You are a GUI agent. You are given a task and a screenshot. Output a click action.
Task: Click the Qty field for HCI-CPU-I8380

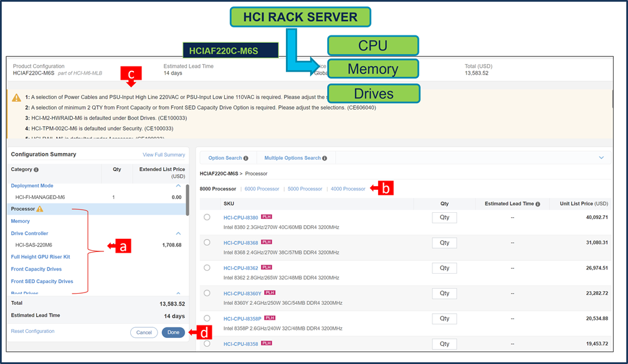[445, 218]
